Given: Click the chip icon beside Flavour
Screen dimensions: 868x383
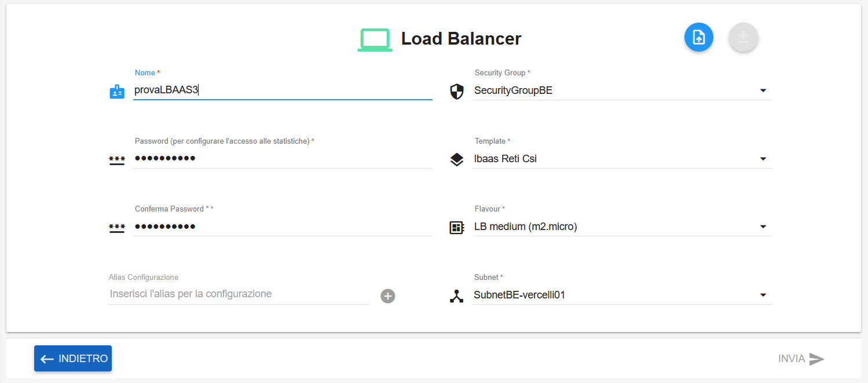Looking at the screenshot, I should click(x=457, y=228).
